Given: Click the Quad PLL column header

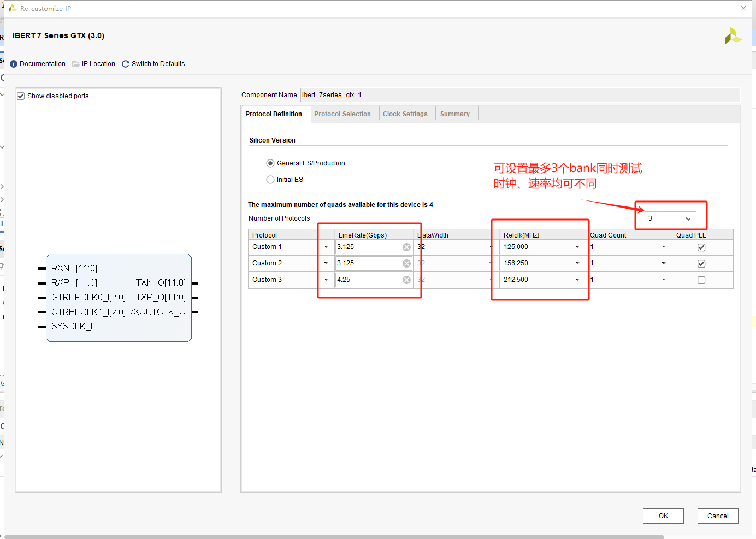Looking at the screenshot, I should (x=691, y=235).
